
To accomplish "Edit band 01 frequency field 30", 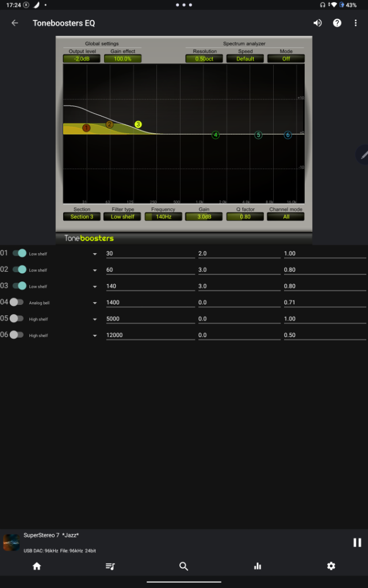I will coord(151,253).
